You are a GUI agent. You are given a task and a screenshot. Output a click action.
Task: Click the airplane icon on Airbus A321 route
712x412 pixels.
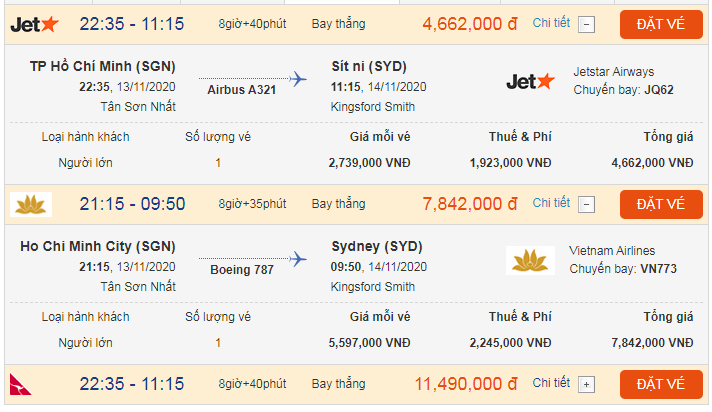click(298, 78)
